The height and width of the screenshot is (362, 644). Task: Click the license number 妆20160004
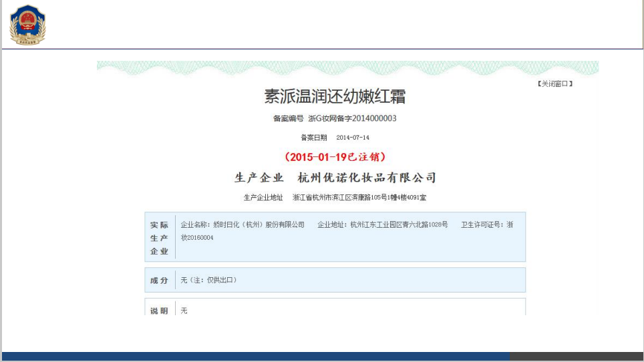tap(197, 238)
